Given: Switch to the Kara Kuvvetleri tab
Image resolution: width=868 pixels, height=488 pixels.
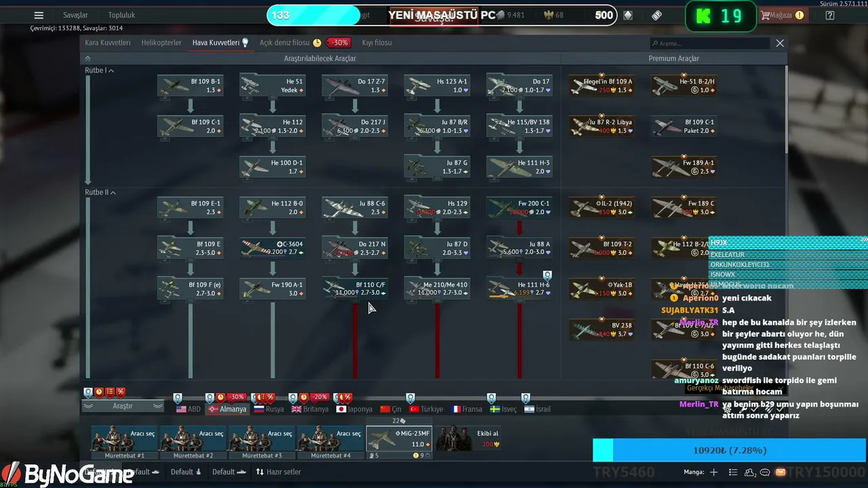Looking at the screenshot, I should (x=107, y=43).
